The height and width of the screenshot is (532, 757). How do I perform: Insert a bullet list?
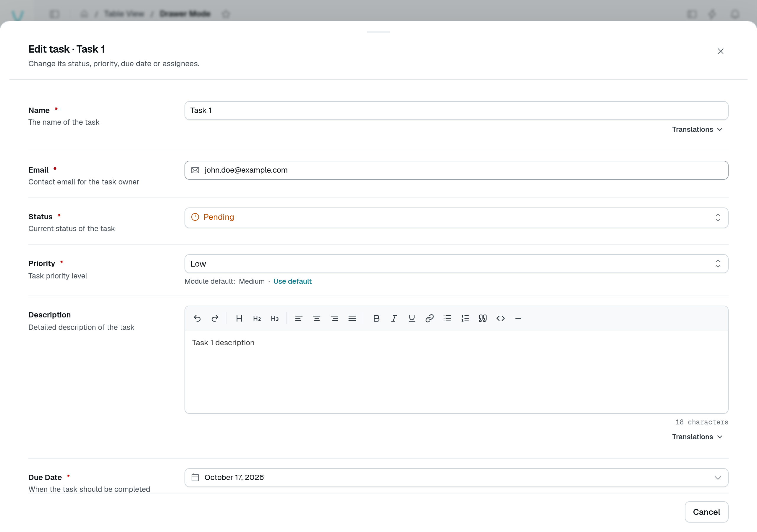pyautogui.click(x=447, y=318)
